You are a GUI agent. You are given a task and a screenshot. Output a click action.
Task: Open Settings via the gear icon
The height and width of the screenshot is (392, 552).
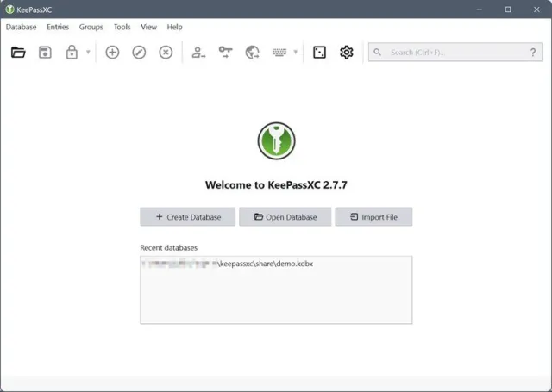(x=347, y=52)
